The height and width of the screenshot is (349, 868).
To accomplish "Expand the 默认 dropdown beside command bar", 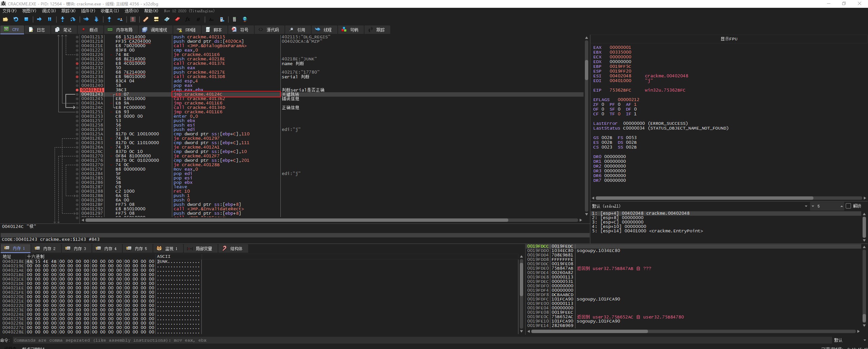I will (x=864, y=340).
